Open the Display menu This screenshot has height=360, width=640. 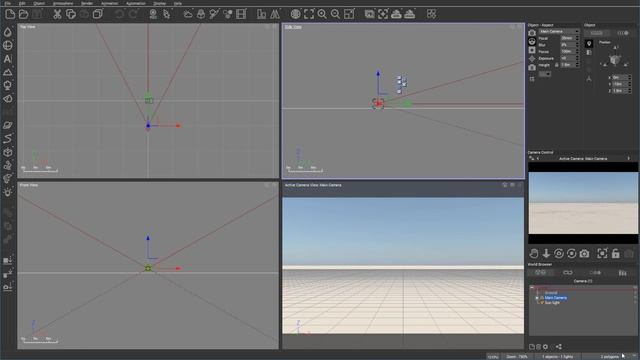coord(160,3)
